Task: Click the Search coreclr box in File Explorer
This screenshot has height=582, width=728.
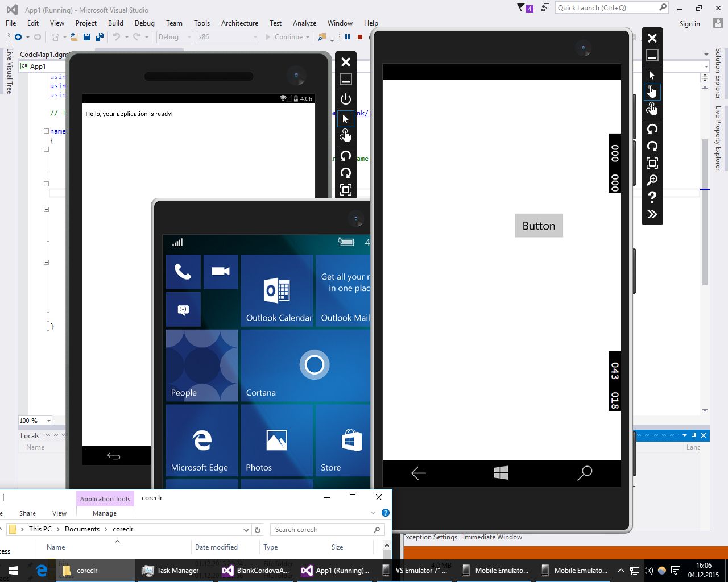Action: [x=328, y=530]
